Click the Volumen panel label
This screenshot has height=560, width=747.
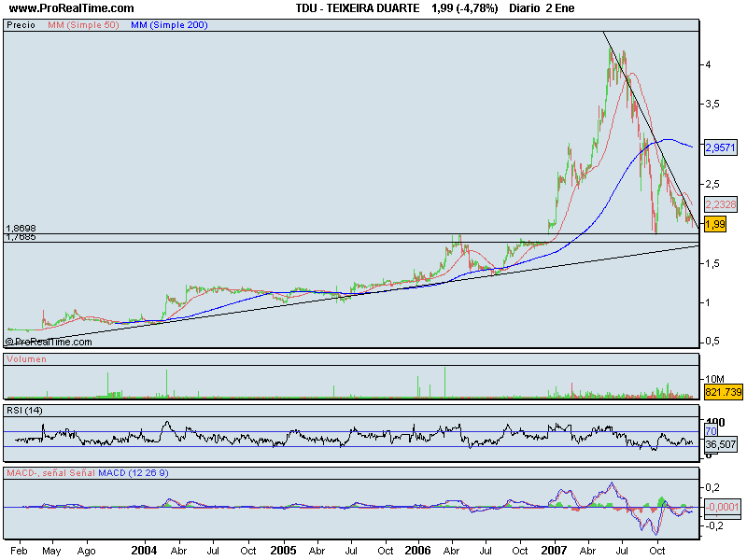tap(27, 359)
